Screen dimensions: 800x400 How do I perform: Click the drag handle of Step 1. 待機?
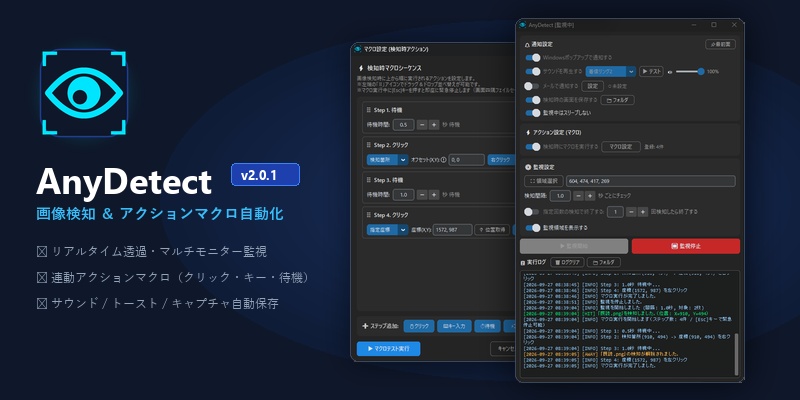(369, 110)
